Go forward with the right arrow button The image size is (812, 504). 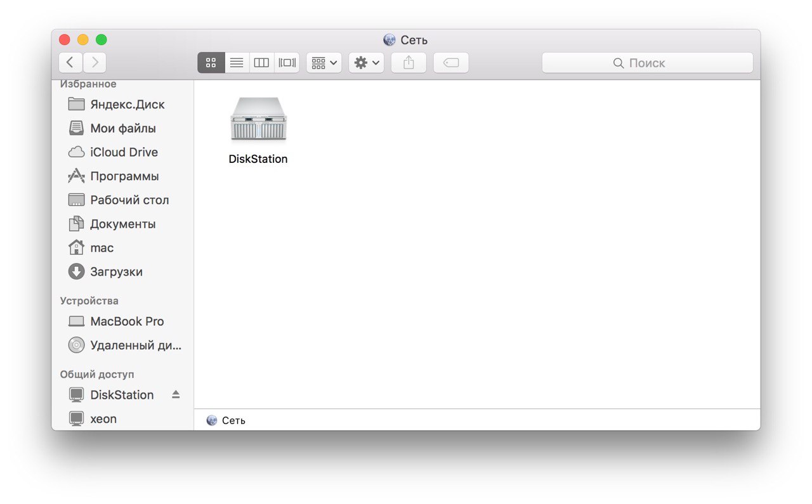click(95, 63)
